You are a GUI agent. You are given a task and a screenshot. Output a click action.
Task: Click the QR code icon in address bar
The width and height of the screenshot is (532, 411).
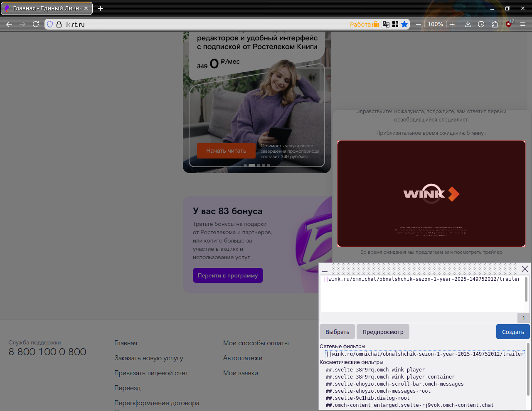395,24
